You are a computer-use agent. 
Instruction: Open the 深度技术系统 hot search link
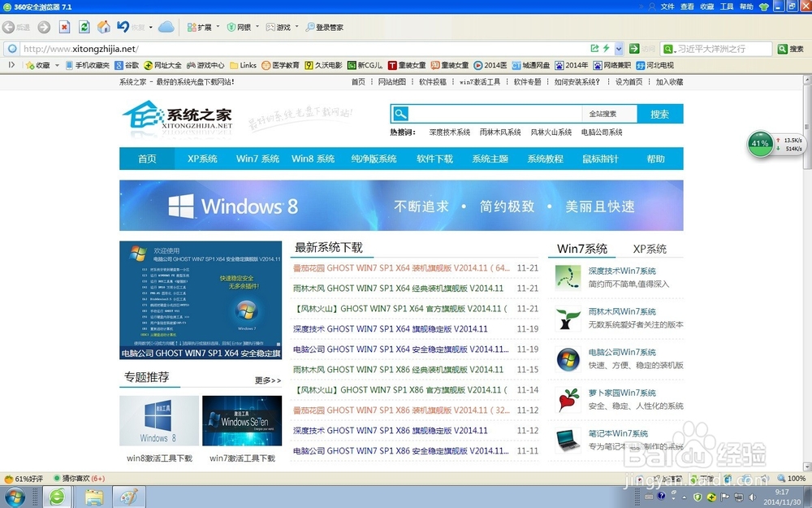pos(450,132)
